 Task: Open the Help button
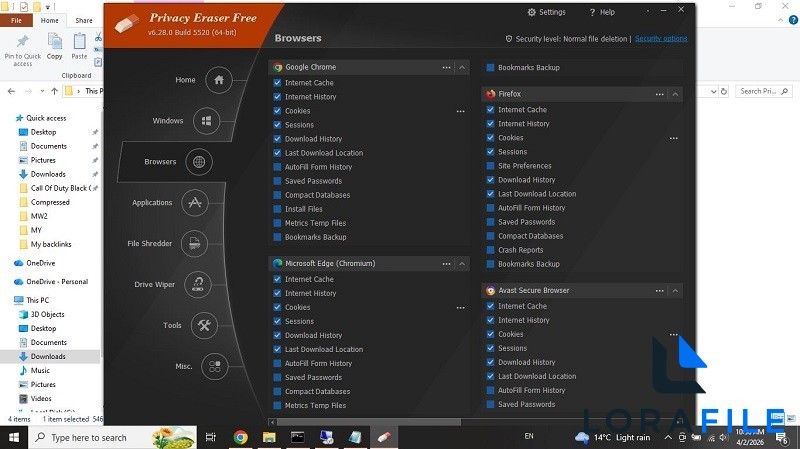[x=602, y=12]
